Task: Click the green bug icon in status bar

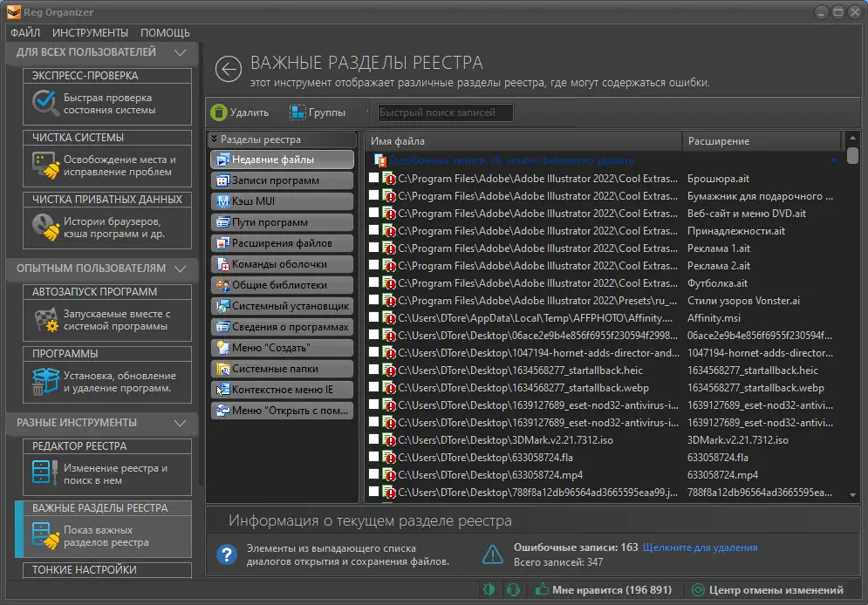Action: click(489, 589)
